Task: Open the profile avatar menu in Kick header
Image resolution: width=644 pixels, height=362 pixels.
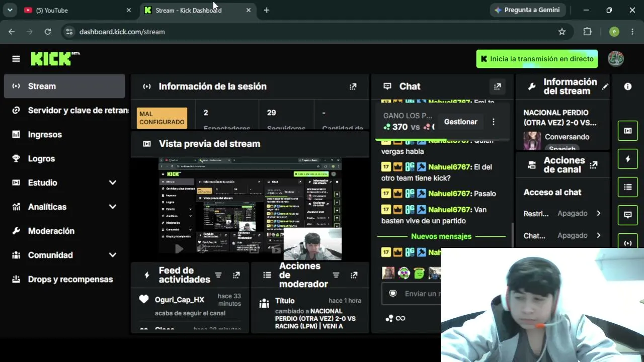Action: tap(616, 59)
